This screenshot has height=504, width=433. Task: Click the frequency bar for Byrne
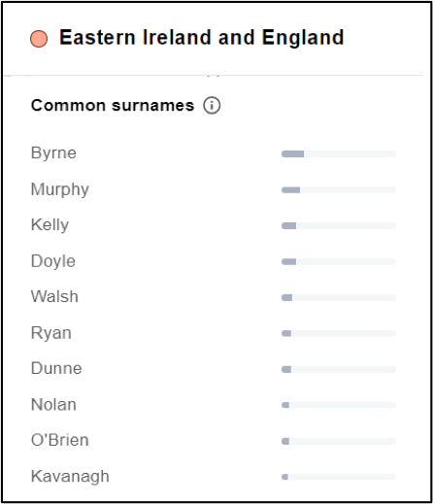pyautogui.click(x=339, y=153)
